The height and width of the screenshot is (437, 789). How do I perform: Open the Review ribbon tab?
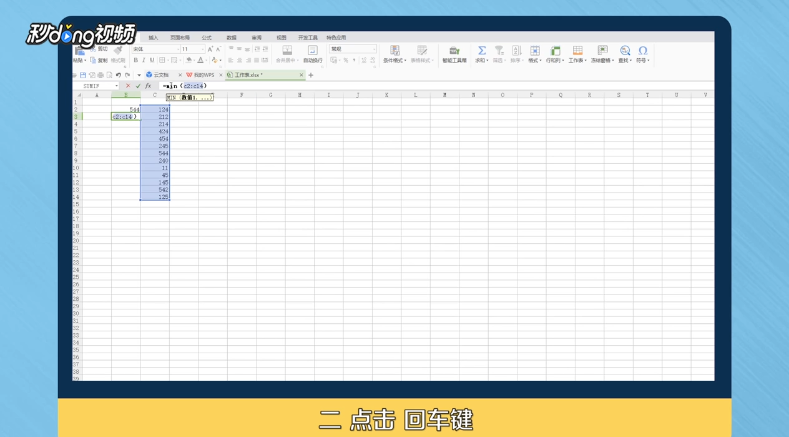coord(256,37)
